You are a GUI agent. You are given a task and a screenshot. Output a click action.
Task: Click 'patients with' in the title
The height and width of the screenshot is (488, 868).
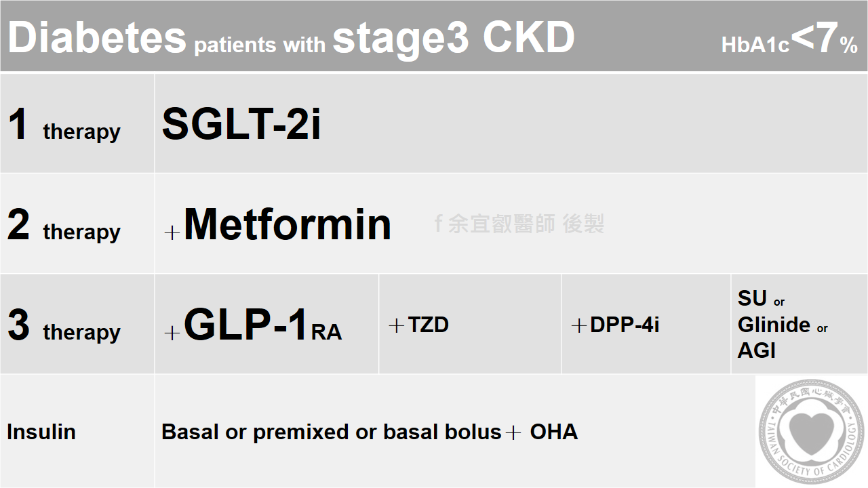pos(259,45)
